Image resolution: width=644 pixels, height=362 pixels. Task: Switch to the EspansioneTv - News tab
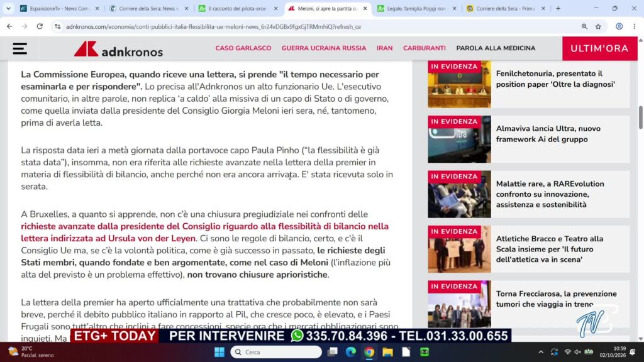point(60,8)
